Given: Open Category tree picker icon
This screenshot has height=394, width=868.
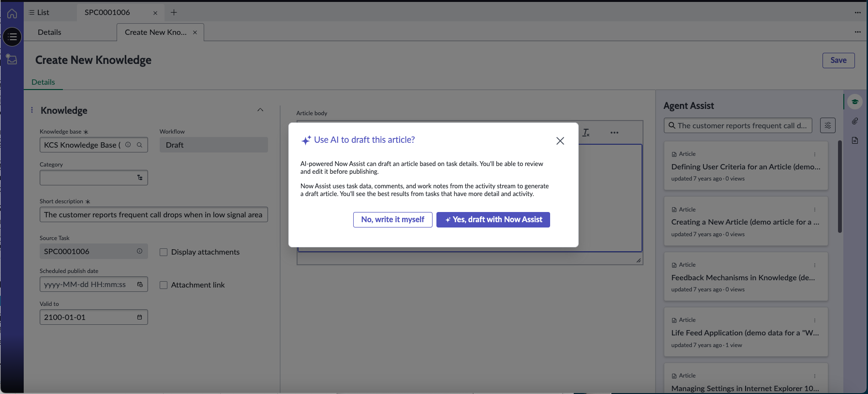Looking at the screenshot, I should (140, 178).
